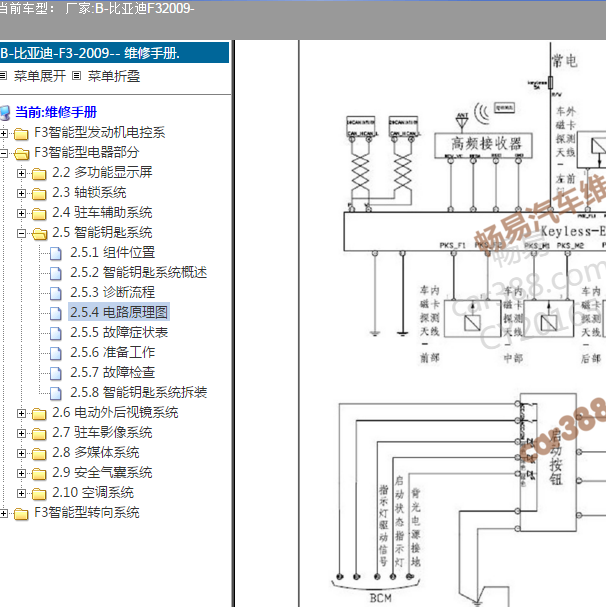The width and height of the screenshot is (606, 607).
Task: Select the 2.3 轴锁系统 label
Action: coord(89,192)
